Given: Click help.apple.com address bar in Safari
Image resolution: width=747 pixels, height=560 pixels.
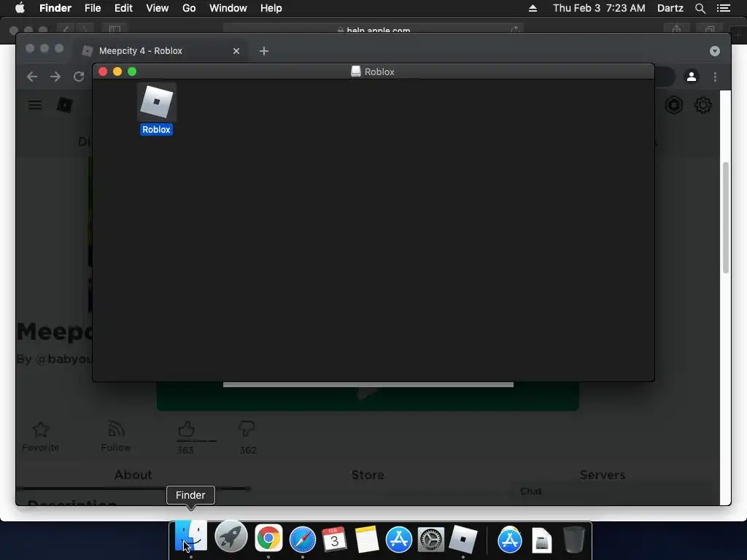Looking at the screenshot, I should (x=373, y=30).
